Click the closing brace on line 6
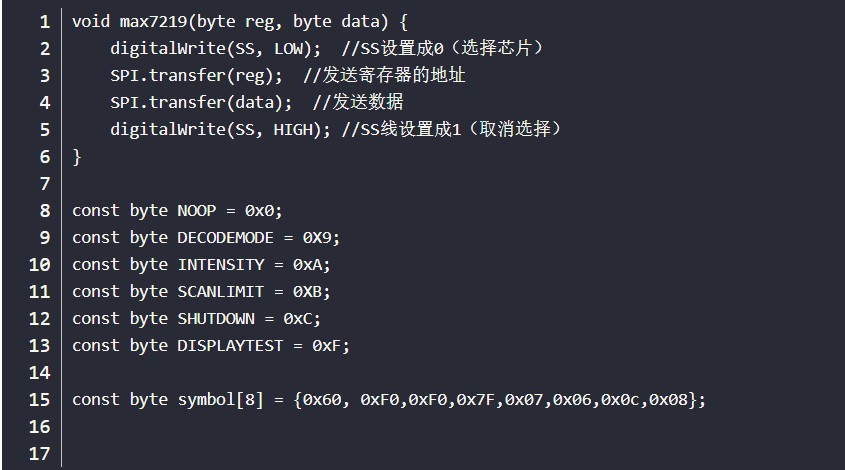Image resolution: width=845 pixels, height=470 pixels. click(x=77, y=157)
